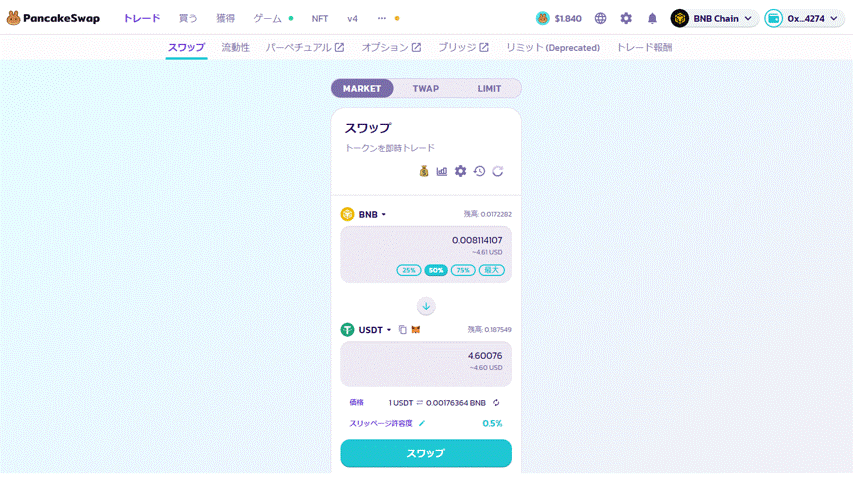Screen dimensions: 853x480
Task: Open the USDT token selector dropdown
Action: pos(374,330)
